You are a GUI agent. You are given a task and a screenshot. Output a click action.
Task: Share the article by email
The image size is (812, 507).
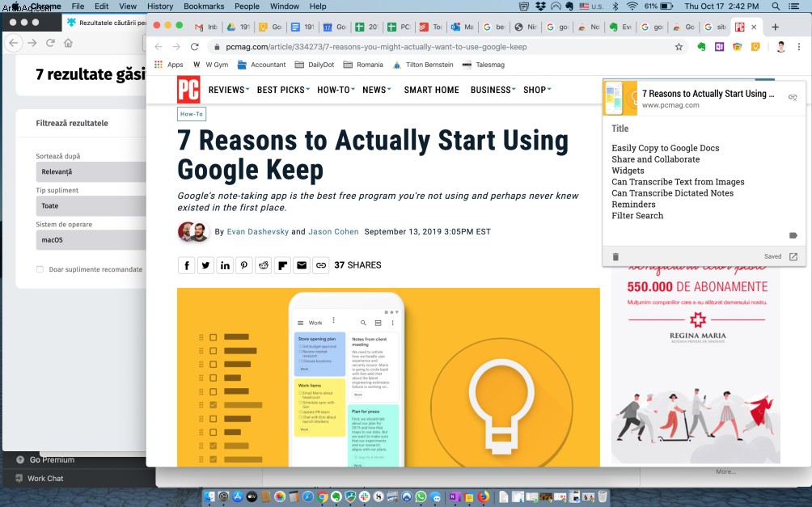(x=302, y=265)
